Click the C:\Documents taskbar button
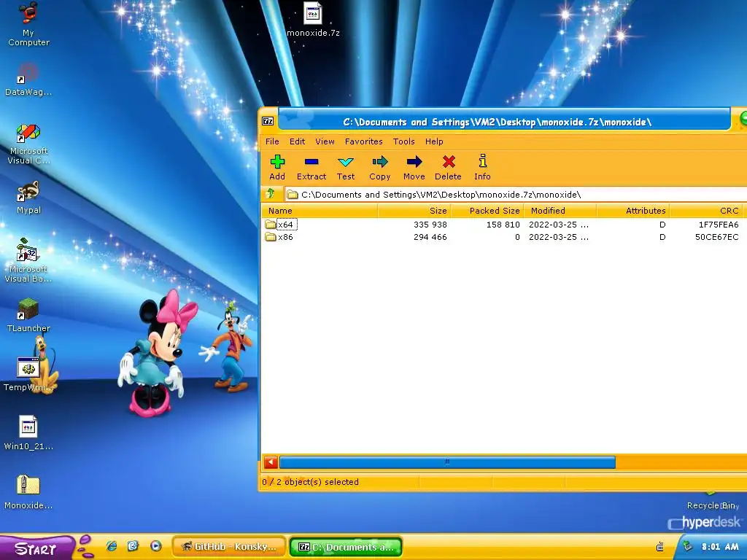 point(346,547)
